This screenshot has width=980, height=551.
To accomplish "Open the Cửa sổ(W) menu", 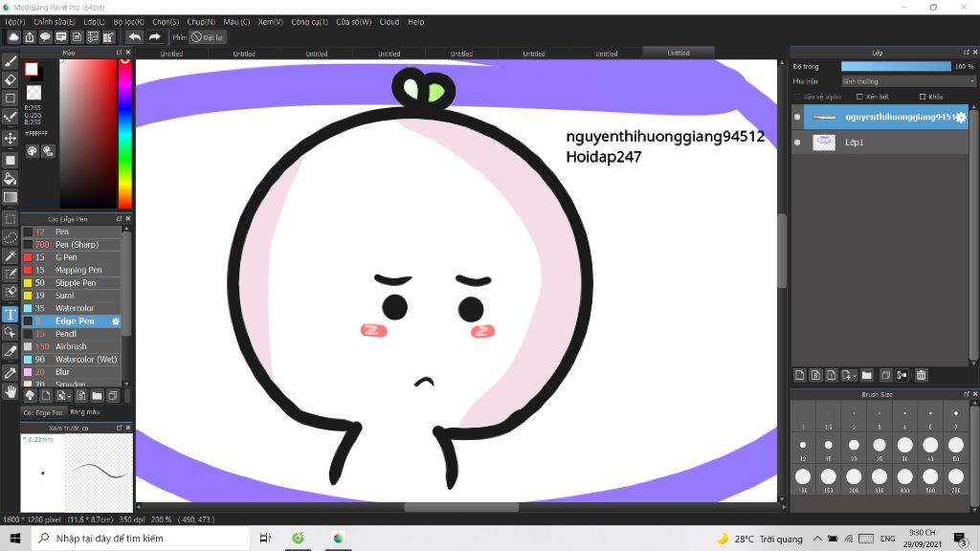I will click(354, 22).
